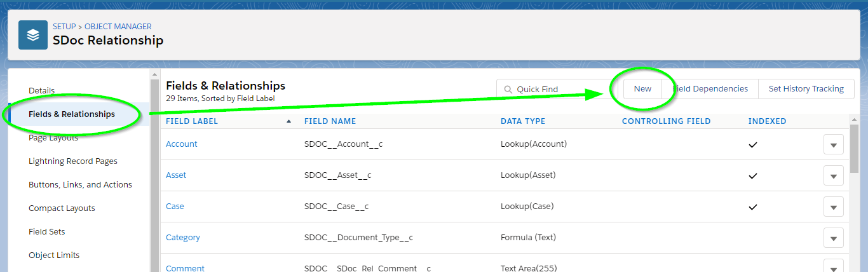868x272 pixels.
Task: Open the Account field link
Action: point(182,144)
